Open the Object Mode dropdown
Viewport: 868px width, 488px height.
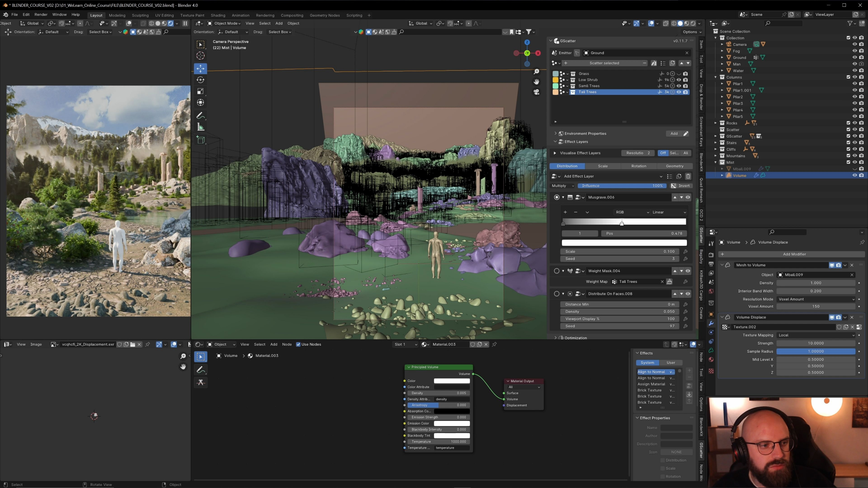click(x=224, y=23)
